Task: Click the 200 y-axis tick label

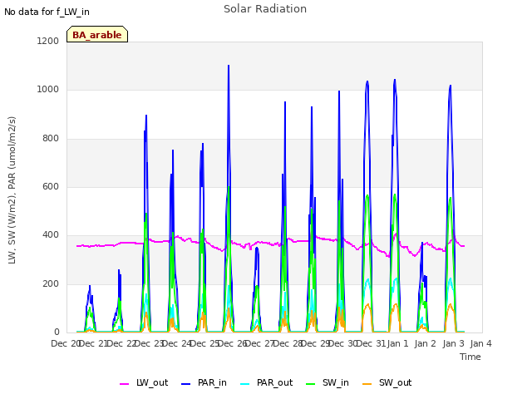Action: point(51,284)
